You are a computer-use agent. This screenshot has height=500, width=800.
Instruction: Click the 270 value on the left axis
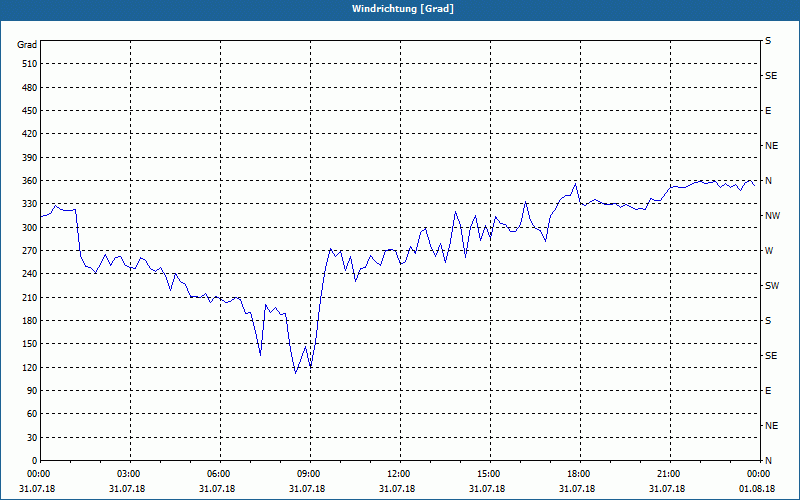30,251
